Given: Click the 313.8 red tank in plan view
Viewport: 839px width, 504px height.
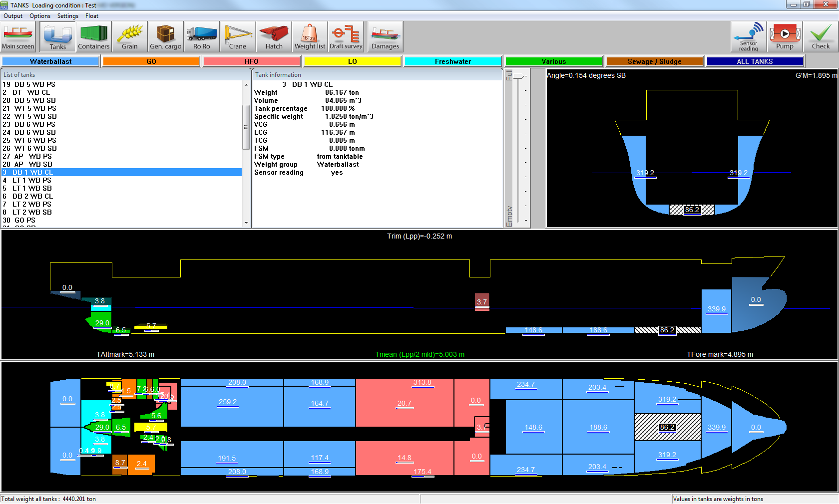Looking at the screenshot, I should [x=422, y=383].
